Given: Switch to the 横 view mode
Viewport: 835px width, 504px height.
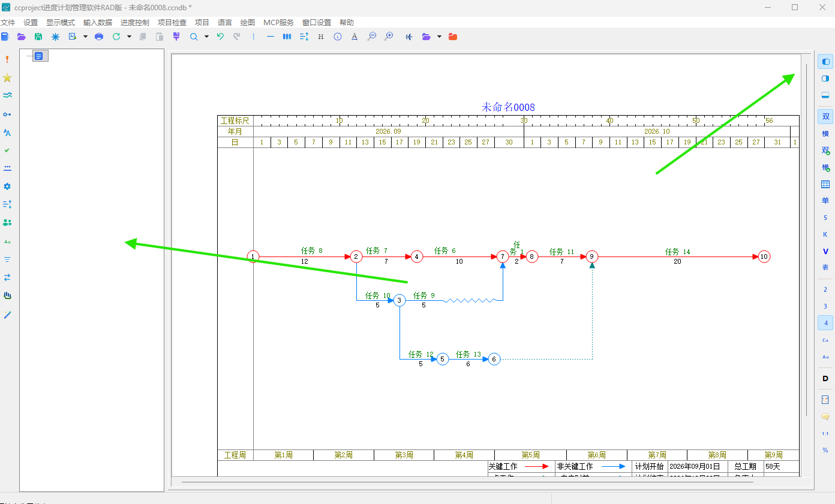Looking at the screenshot, I should coord(825,134).
